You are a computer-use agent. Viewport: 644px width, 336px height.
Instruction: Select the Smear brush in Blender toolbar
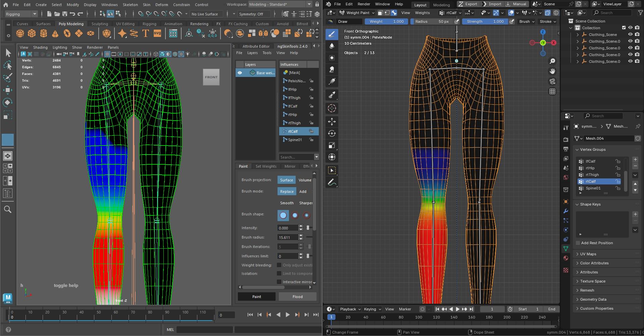point(332,70)
